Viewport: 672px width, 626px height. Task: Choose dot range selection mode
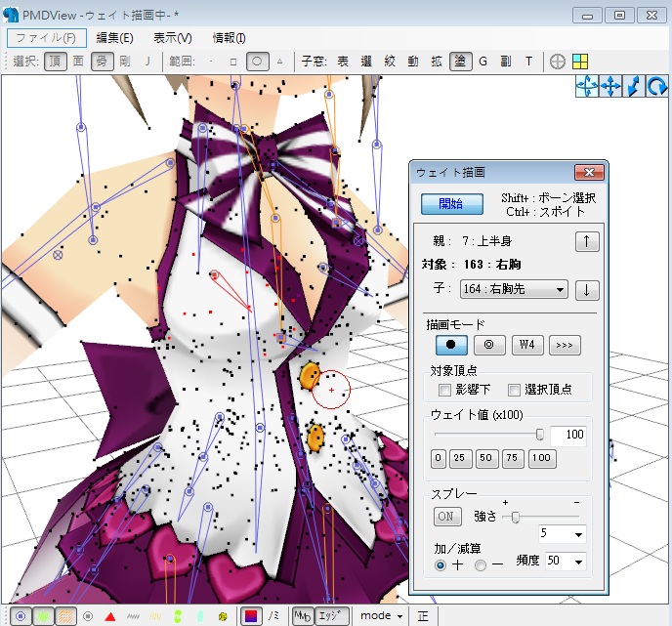(x=211, y=62)
